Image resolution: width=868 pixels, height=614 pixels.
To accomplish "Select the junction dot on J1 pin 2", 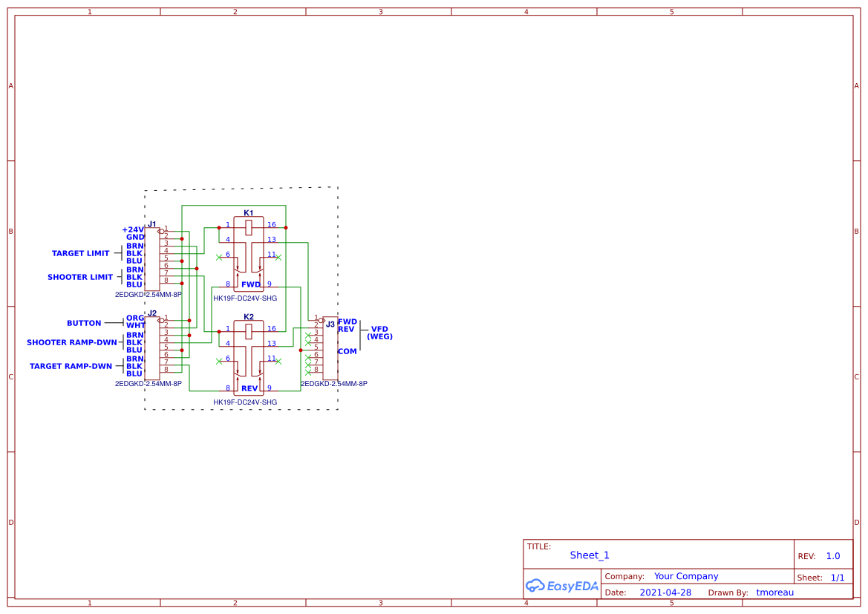I will (182, 238).
